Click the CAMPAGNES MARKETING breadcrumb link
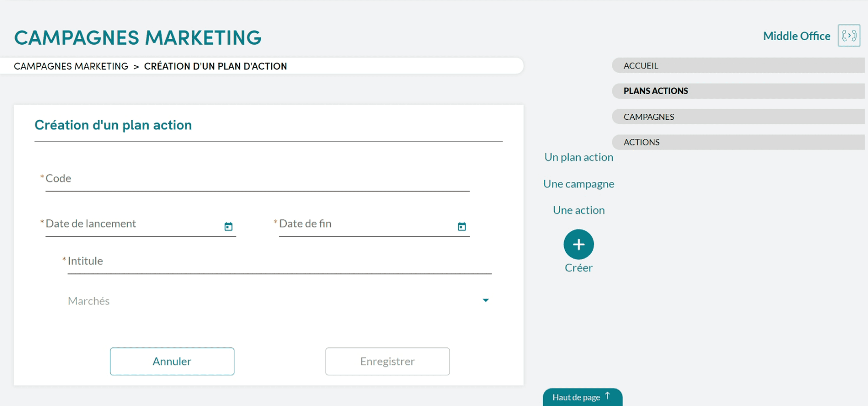Viewport: 868px width, 406px height. pos(71,66)
